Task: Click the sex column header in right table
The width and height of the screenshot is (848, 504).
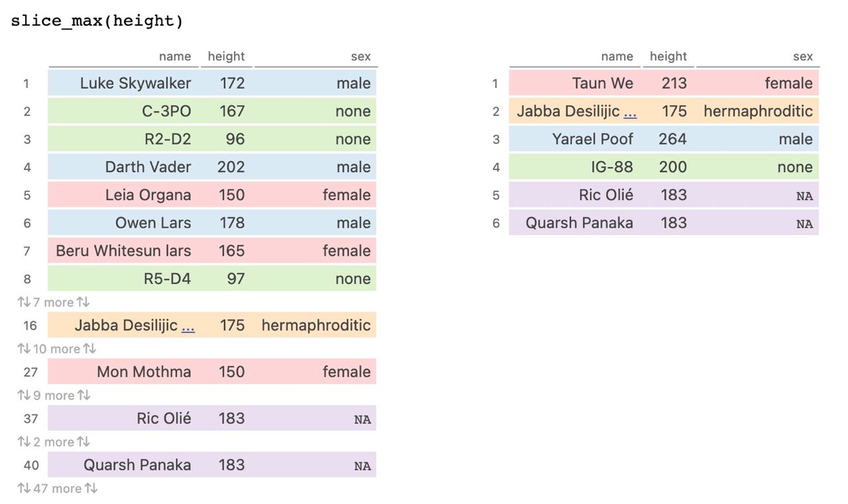Action: tap(802, 57)
